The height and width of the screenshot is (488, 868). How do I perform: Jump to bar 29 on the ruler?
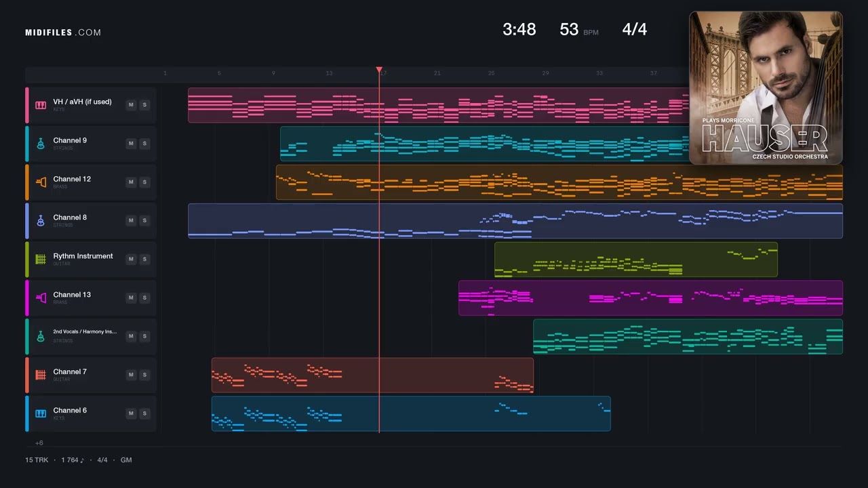tap(545, 73)
